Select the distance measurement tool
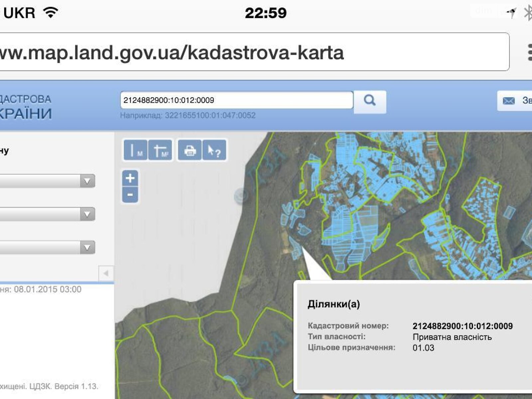The width and height of the screenshot is (532, 399). click(136, 151)
